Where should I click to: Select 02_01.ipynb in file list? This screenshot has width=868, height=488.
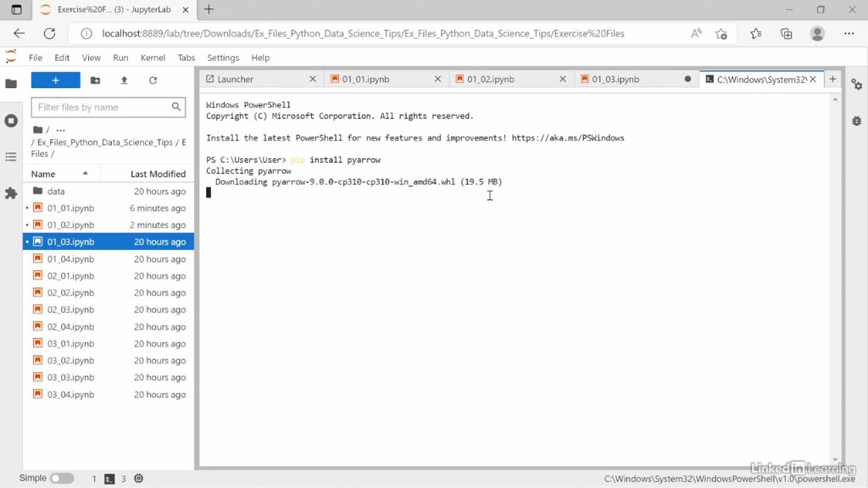pos(108,275)
